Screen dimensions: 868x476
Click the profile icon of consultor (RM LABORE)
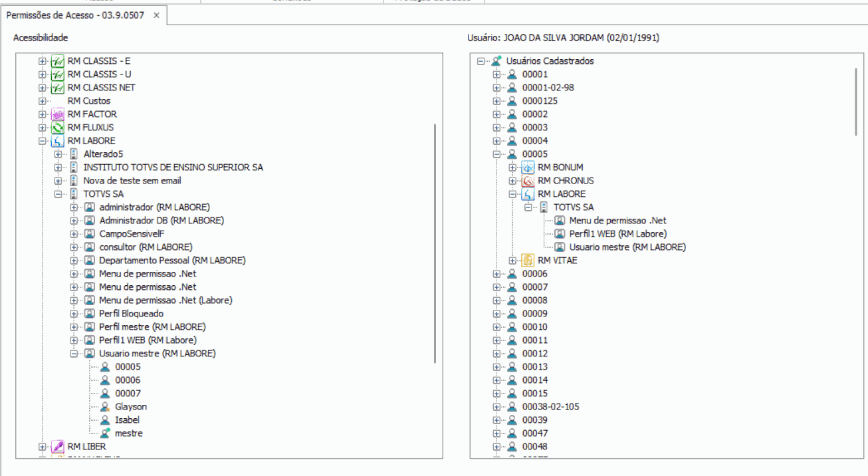pyautogui.click(x=89, y=247)
